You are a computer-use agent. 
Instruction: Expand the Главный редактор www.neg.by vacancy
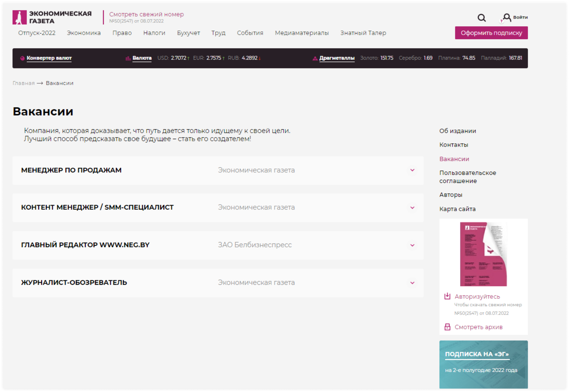pos(412,245)
